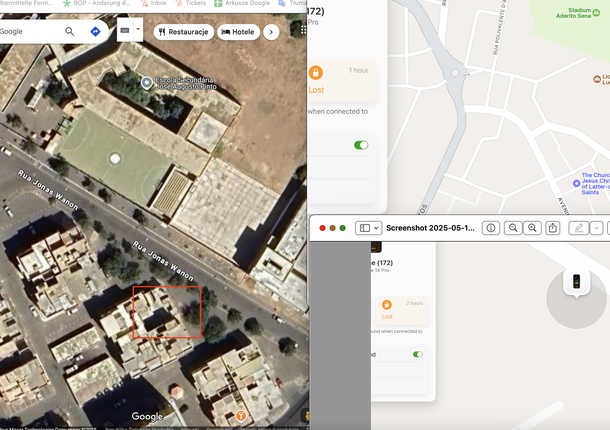Image resolution: width=610 pixels, height=430 pixels.
Task: Open the Markup tool dropdown chevron
Action: click(596, 228)
